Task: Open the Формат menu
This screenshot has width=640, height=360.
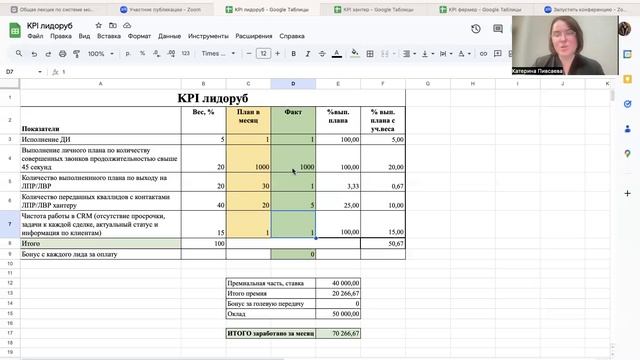Action: click(x=139, y=36)
